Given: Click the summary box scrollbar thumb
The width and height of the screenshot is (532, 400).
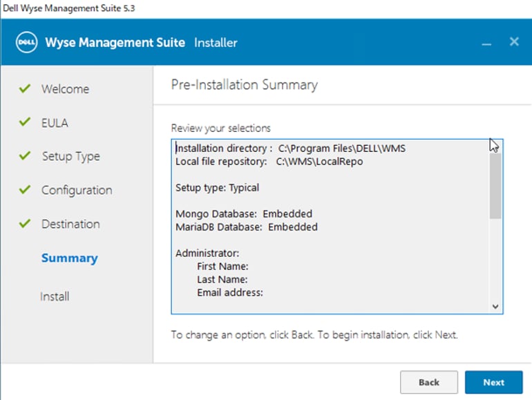Looking at the screenshot, I should coord(495,186).
